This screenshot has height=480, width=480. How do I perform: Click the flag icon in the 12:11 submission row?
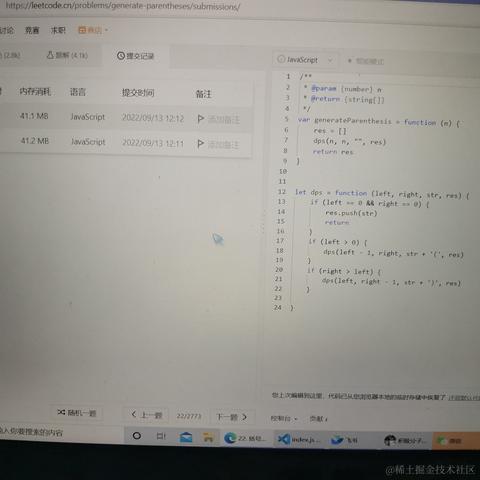point(200,144)
